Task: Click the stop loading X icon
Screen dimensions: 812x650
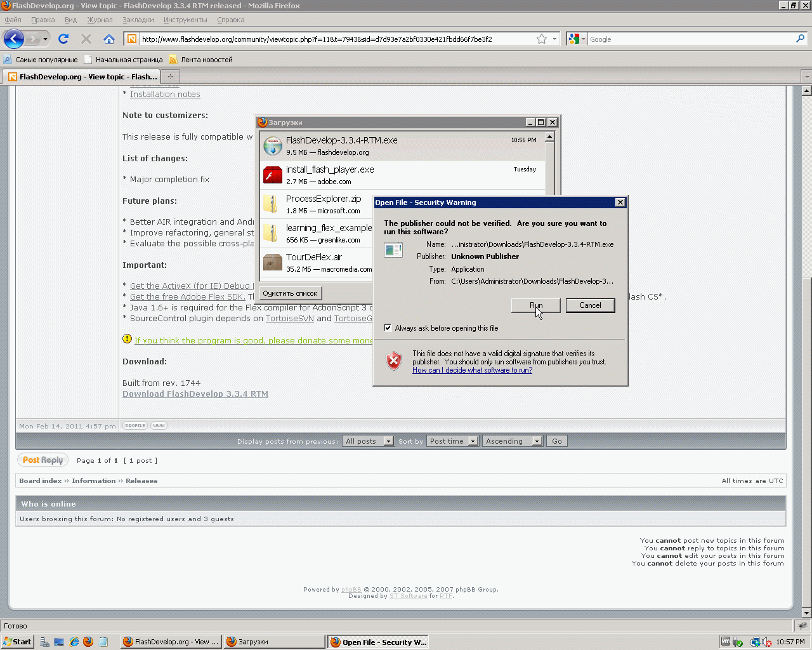Action: point(86,39)
